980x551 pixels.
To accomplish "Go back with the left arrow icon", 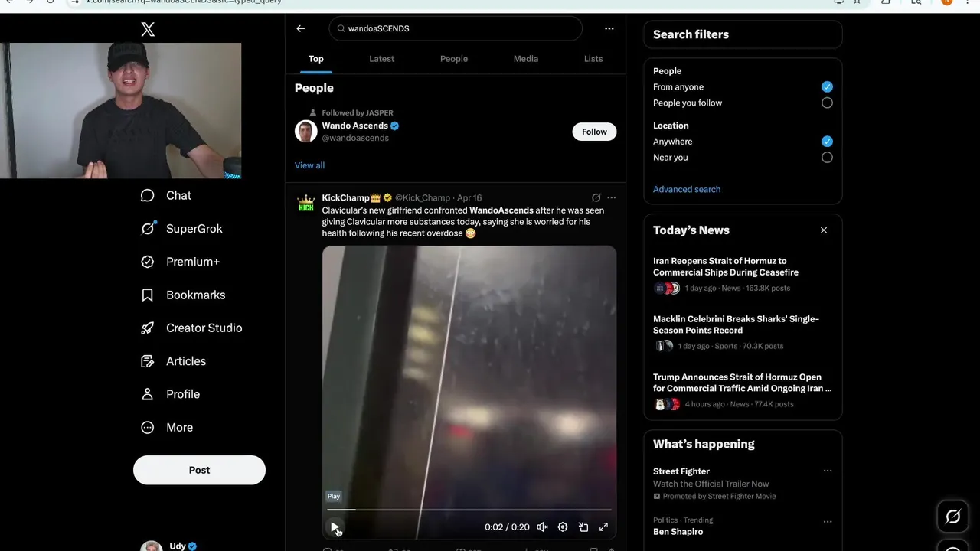I will 301,28.
